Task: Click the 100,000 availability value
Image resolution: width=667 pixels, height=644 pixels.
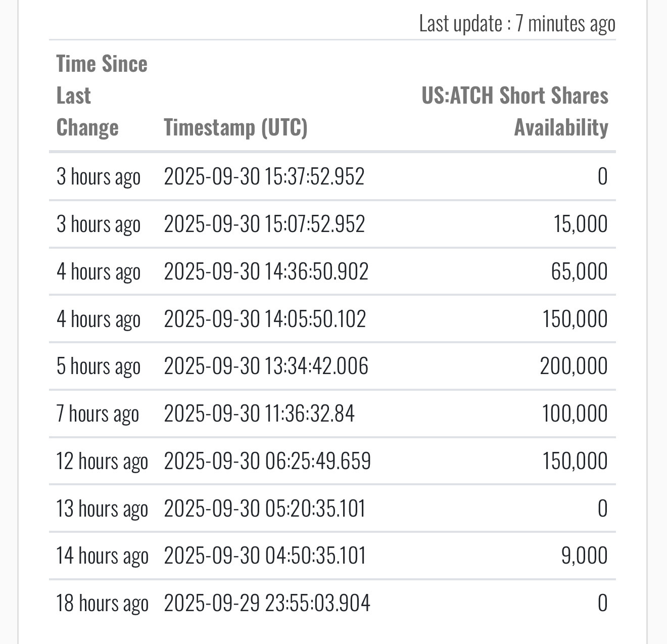Action: tap(575, 413)
